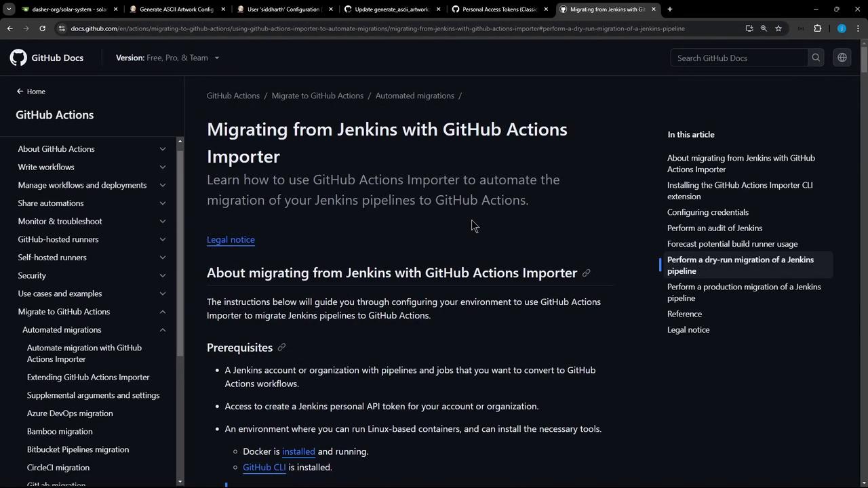The width and height of the screenshot is (868, 488).
Task: Expand the Self-hosted runners section
Action: [x=163, y=258]
